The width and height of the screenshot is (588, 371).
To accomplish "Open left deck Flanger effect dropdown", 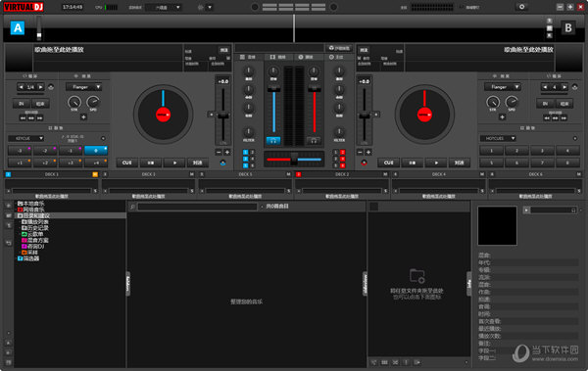I will pos(84,87).
